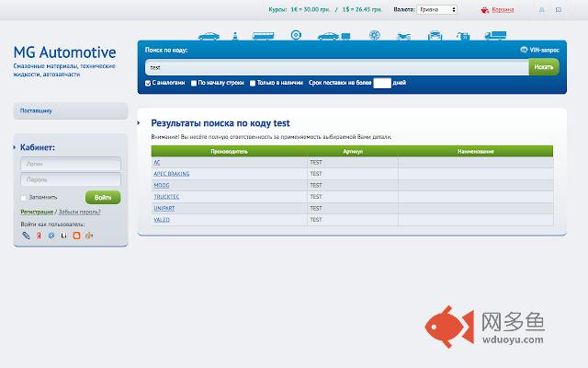Check the 'Запомнить' remember-me box
The image size is (588, 368).
point(24,197)
